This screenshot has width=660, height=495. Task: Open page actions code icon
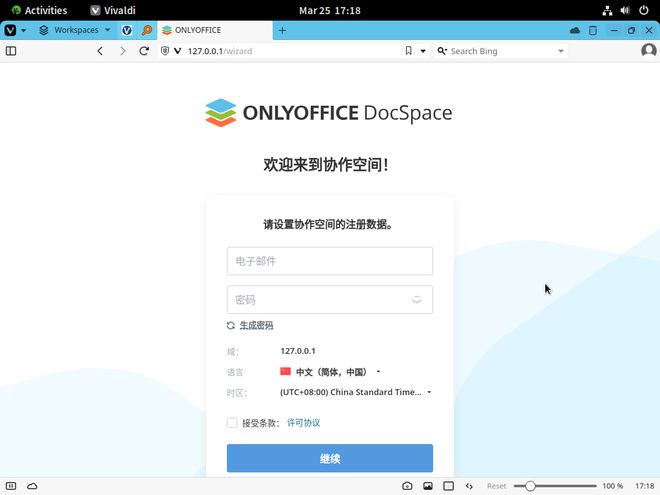pyautogui.click(x=469, y=486)
